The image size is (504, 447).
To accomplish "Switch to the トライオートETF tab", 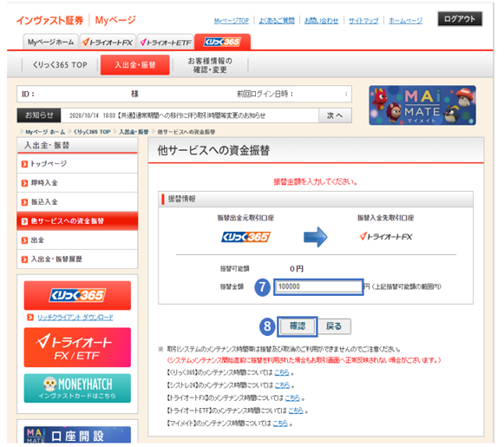I will coord(166,42).
